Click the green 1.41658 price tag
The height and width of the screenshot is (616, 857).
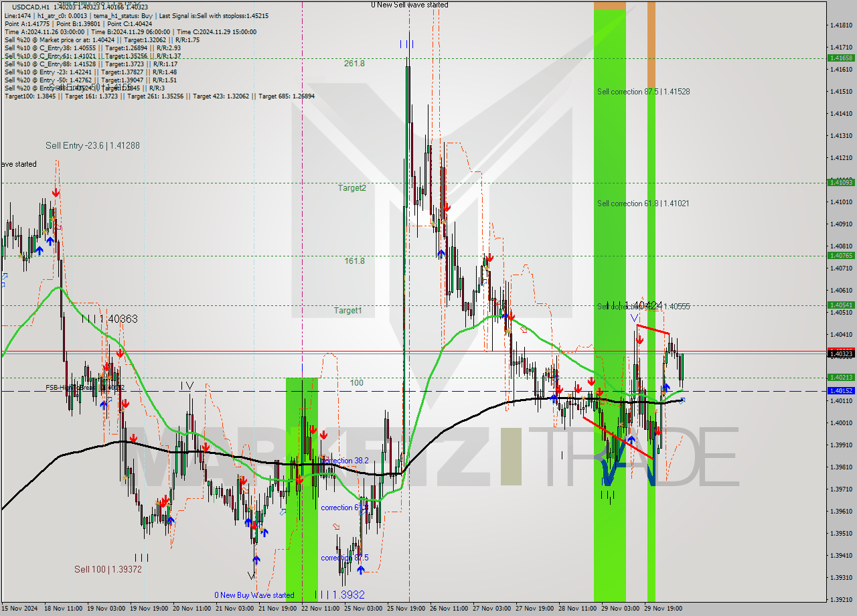point(841,58)
